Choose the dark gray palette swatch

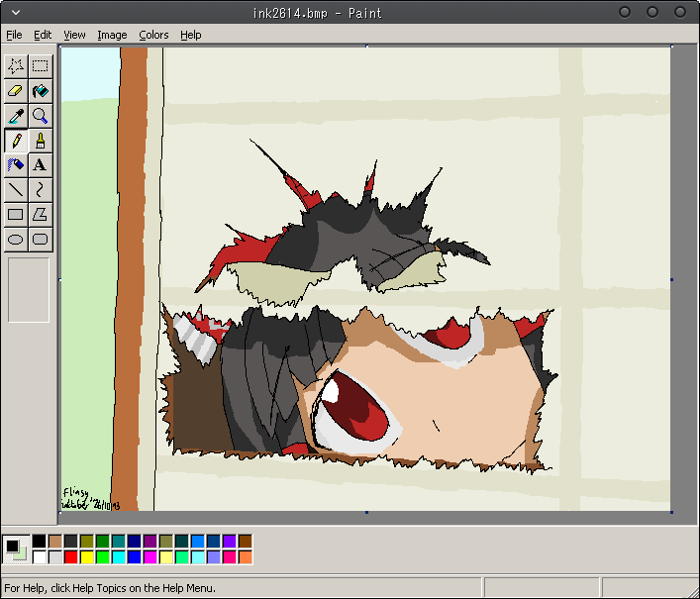[71, 542]
